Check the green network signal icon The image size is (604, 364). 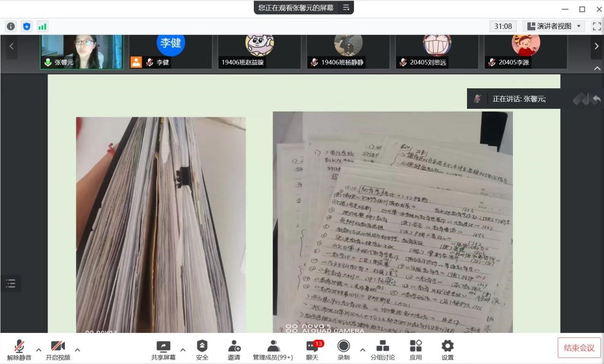click(42, 27)
